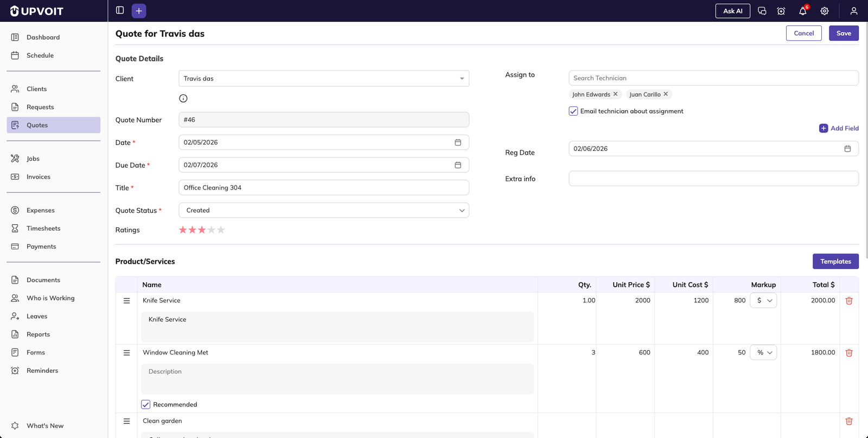Click the client info icon
Screen dimensions: 868x438
(183, 98)
